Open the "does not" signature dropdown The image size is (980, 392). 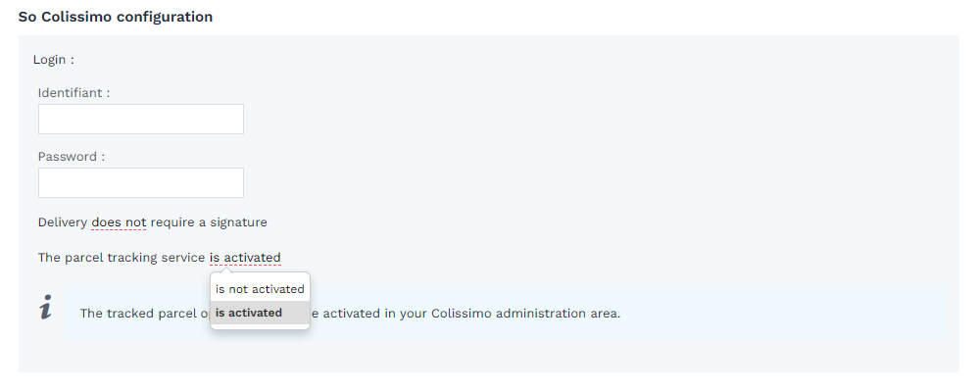click(119, 222)
